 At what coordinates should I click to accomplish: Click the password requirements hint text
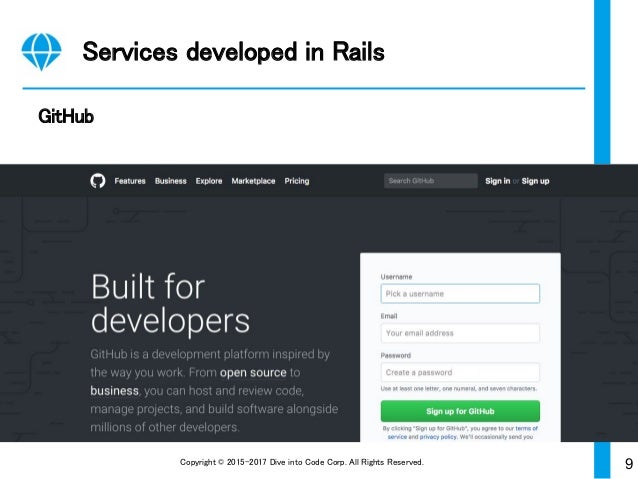point(459,389)
